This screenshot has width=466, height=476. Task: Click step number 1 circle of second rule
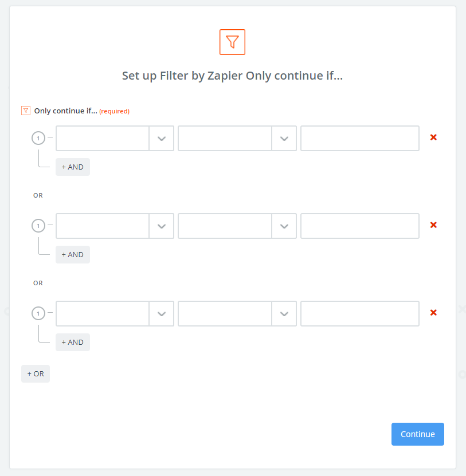tap(38, 226)
